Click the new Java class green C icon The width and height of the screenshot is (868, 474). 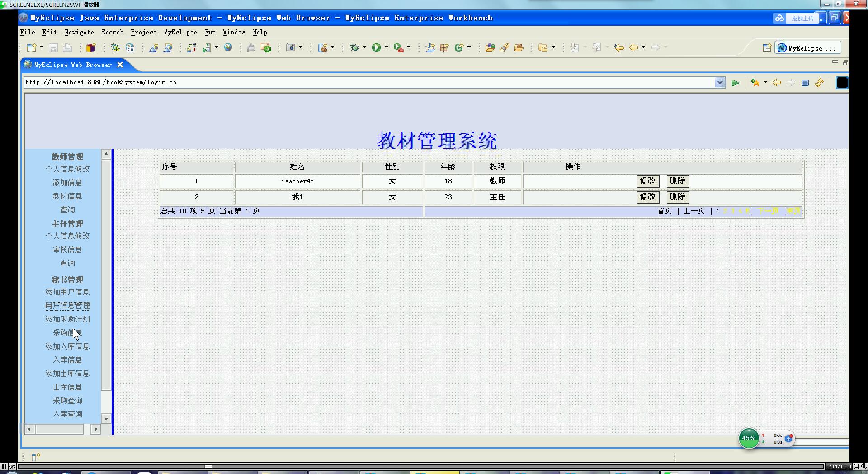[459, 47]
